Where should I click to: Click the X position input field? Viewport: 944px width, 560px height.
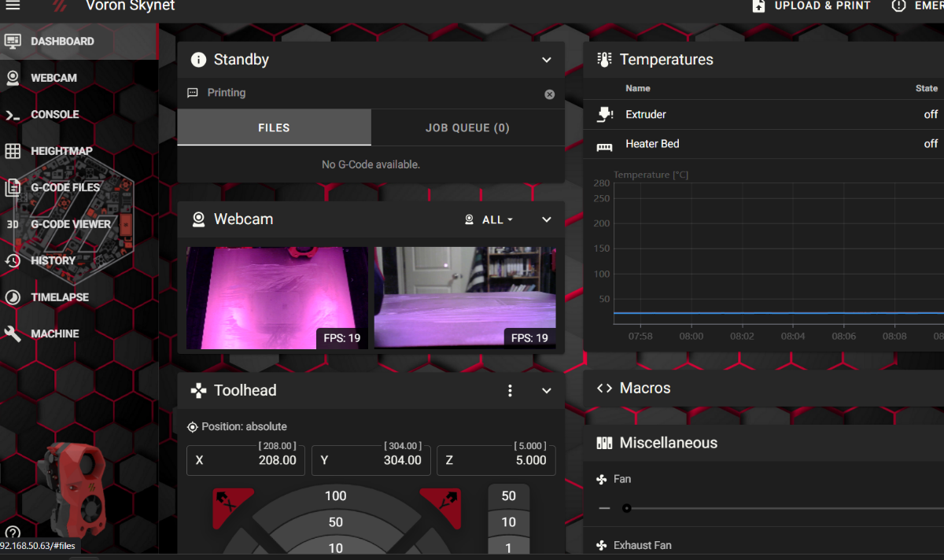point(245,460)
